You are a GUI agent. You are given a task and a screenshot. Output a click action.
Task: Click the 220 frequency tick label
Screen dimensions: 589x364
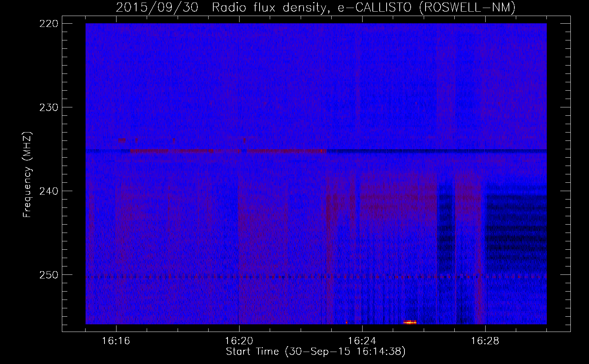pos(48,24)
